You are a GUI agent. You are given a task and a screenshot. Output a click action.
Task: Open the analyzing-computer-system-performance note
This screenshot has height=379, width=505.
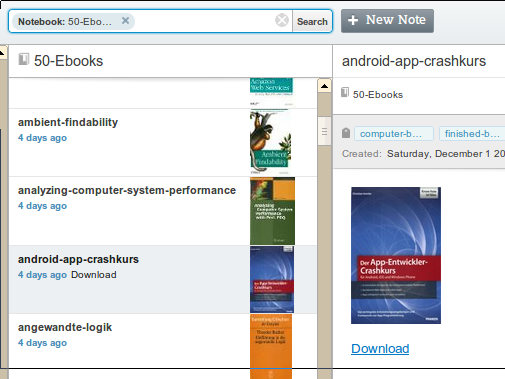point(163,211)
